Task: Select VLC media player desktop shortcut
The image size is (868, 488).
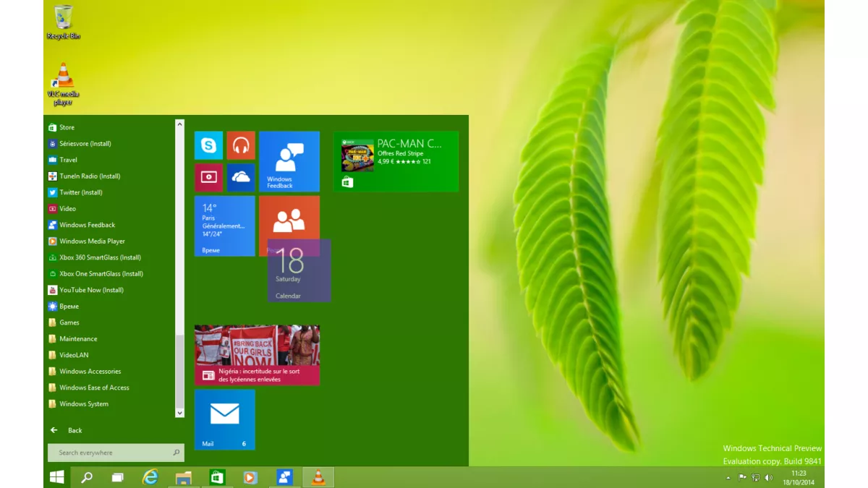Action: (64, 84)
